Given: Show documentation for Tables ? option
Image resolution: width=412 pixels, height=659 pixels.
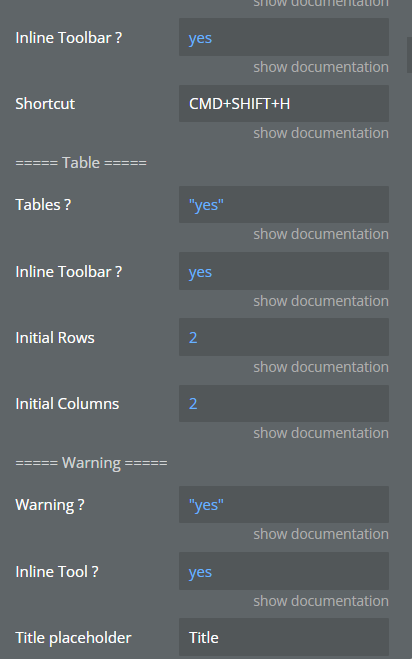Looking at the screenshot, I should click(321, 234).
